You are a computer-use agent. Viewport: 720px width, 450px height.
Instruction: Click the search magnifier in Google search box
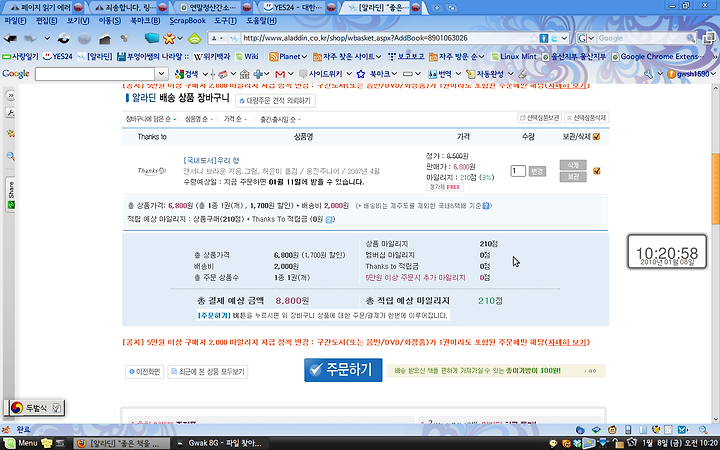pos(690,38)
